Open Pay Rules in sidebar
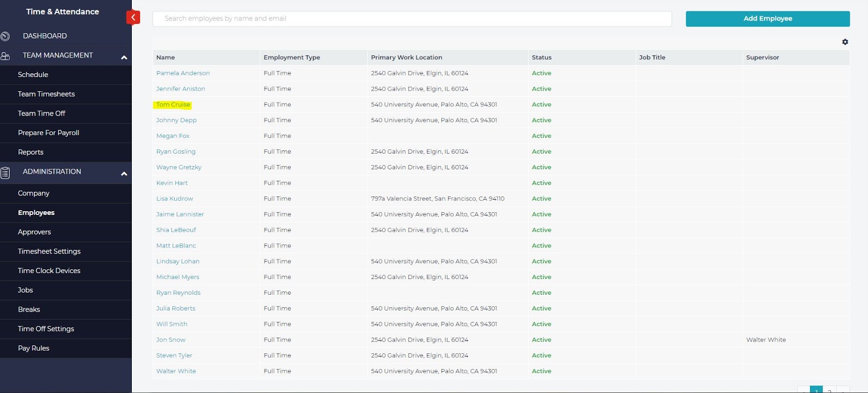Image resolution: width=868 pixels, height=393 pixels. click(x=34, y=348)
